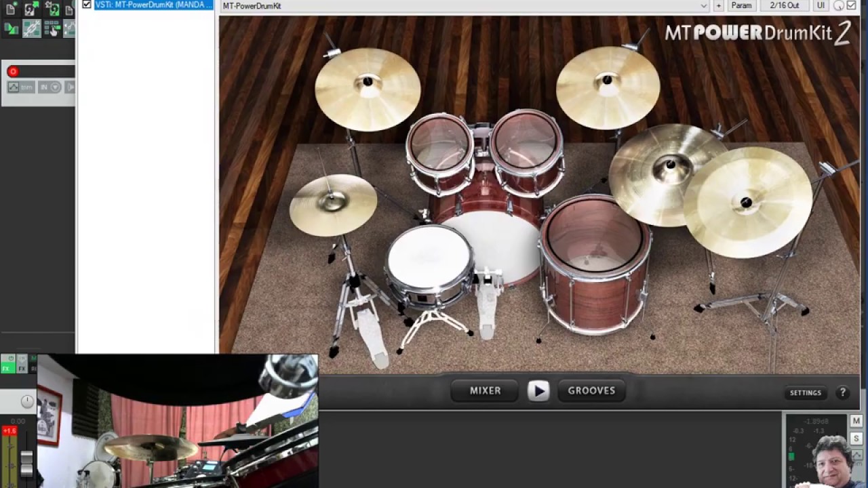Viewport: 868px width, 488px height.
Task: Click the bass drum kick pedal
Action: (x=488, y=305)
